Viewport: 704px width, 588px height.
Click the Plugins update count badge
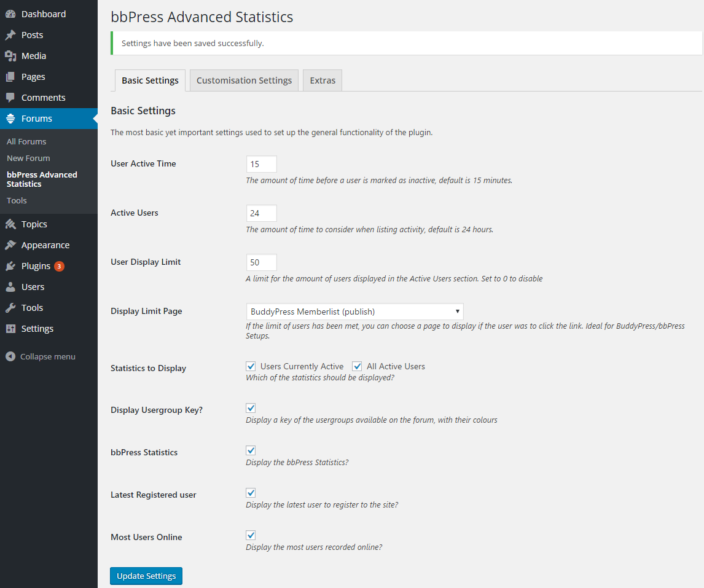59,267
